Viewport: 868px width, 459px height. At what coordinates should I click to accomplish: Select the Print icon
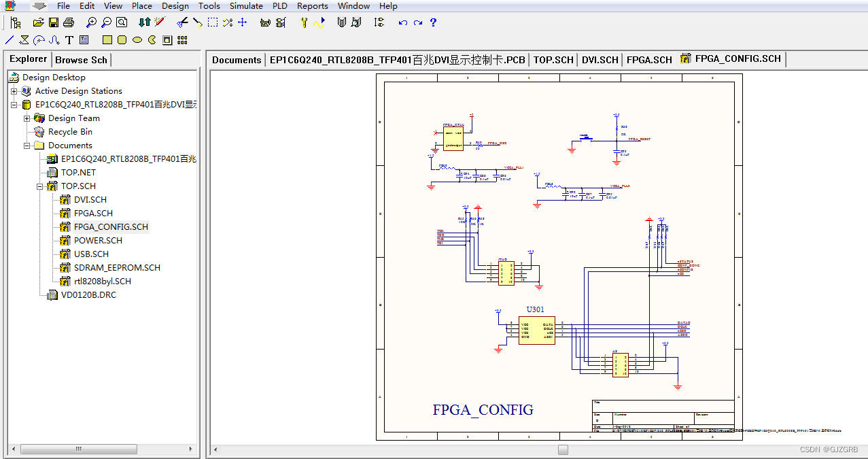point(68,22)
